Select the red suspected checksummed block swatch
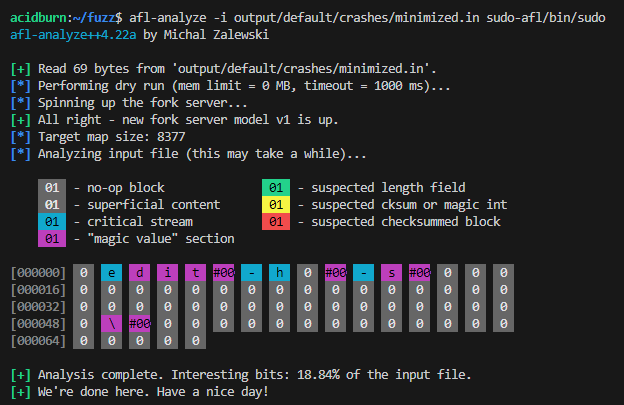The height and width of the screenshot is (405, 624). pos(277,221)
